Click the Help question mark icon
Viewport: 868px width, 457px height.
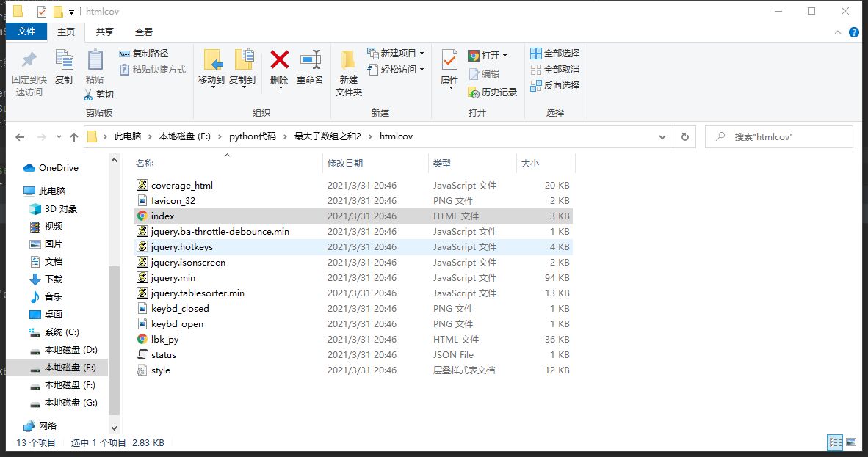[853, 32]
